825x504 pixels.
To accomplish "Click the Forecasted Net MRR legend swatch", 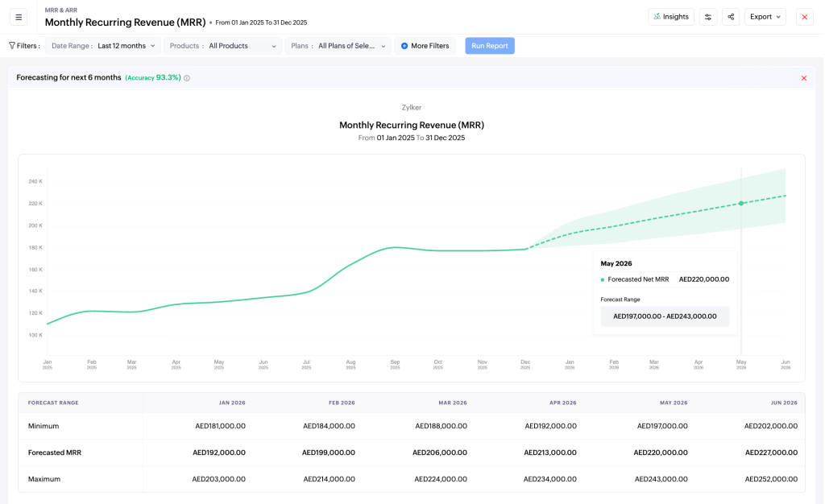I will point(603,279).
